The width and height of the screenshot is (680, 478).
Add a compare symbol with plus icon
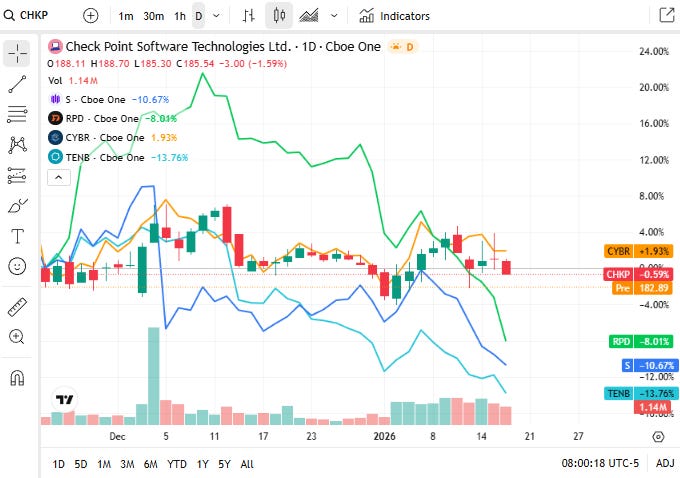pos(90,16)
